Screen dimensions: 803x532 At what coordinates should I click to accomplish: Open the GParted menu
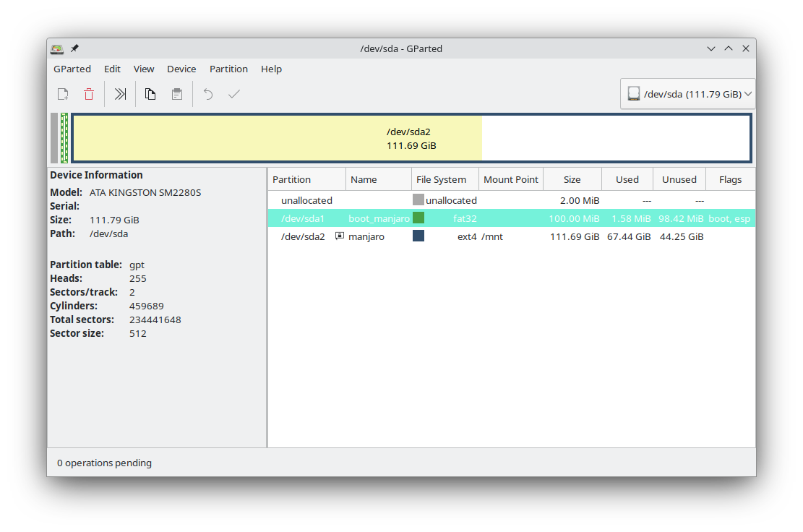click(x=72, y=69)
